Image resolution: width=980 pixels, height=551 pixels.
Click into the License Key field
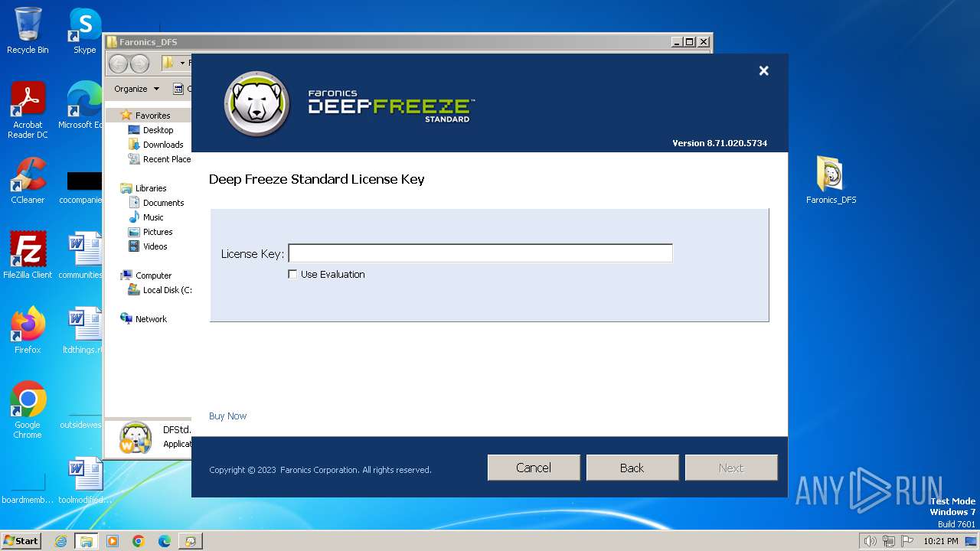480,253
